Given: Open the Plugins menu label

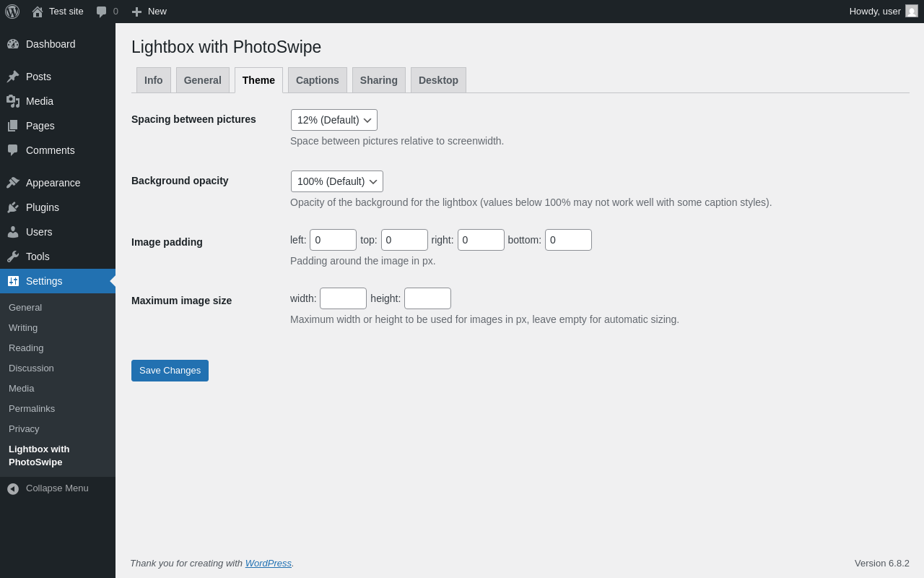Looking at the screenshot, I should click(x=43, y=207).
